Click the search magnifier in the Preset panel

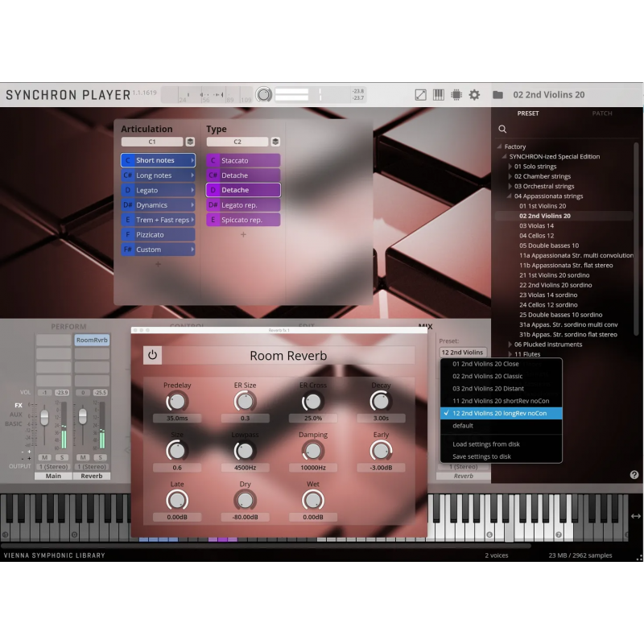[x=502, y=129]
